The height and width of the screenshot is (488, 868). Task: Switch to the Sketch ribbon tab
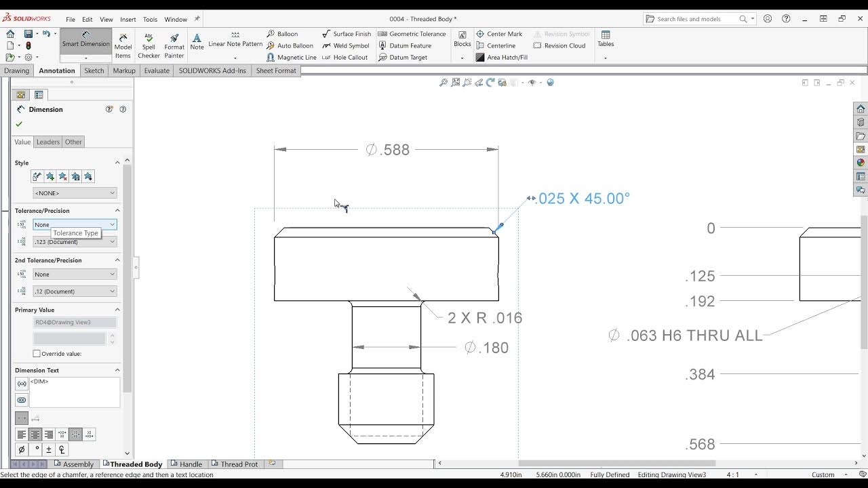pos(94,70)
